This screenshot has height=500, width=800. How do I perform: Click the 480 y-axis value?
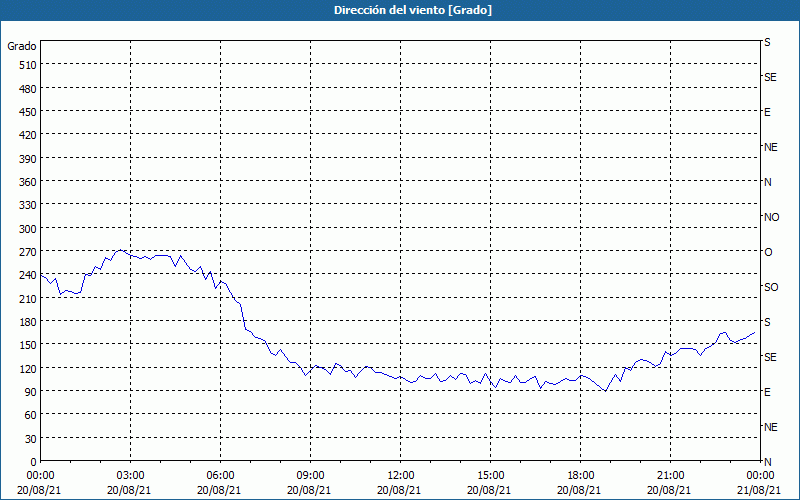[28, 89]
